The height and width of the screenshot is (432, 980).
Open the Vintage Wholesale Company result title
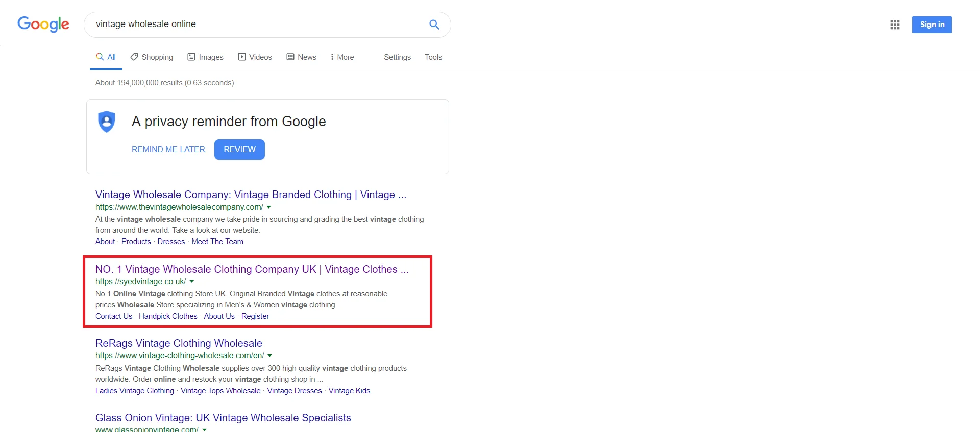point(251,195)
